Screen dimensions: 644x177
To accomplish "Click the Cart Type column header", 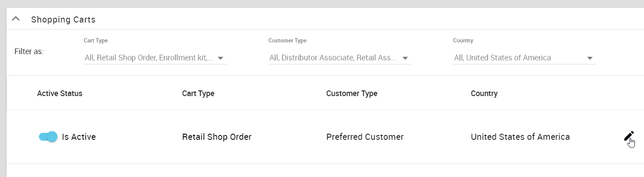I will 198,93.
